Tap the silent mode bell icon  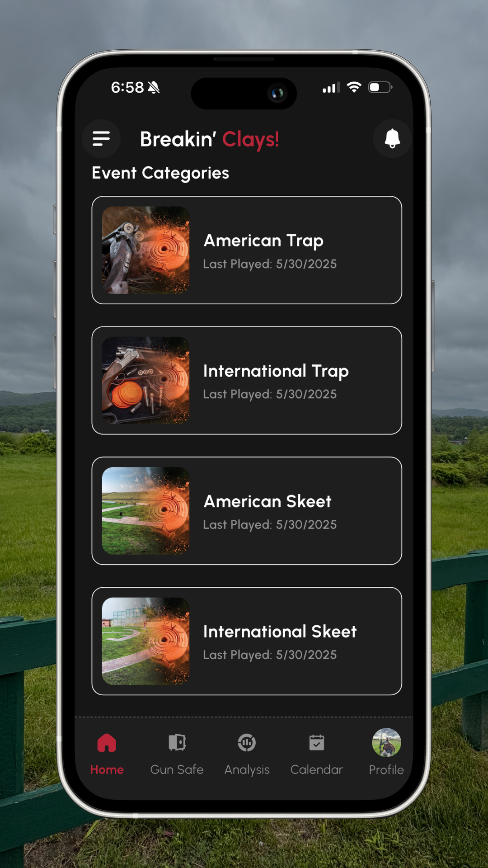click(154, 87)
